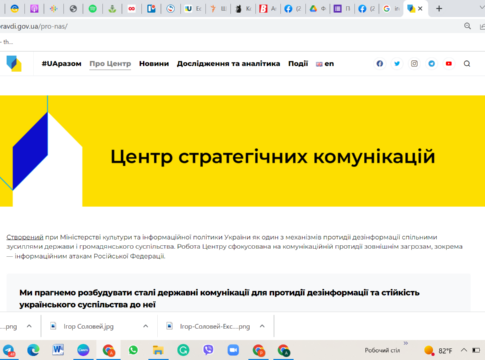This screenshot has width=485, height=360.
Task: Click the site search magnifier icon
Action: pos(467,63)
